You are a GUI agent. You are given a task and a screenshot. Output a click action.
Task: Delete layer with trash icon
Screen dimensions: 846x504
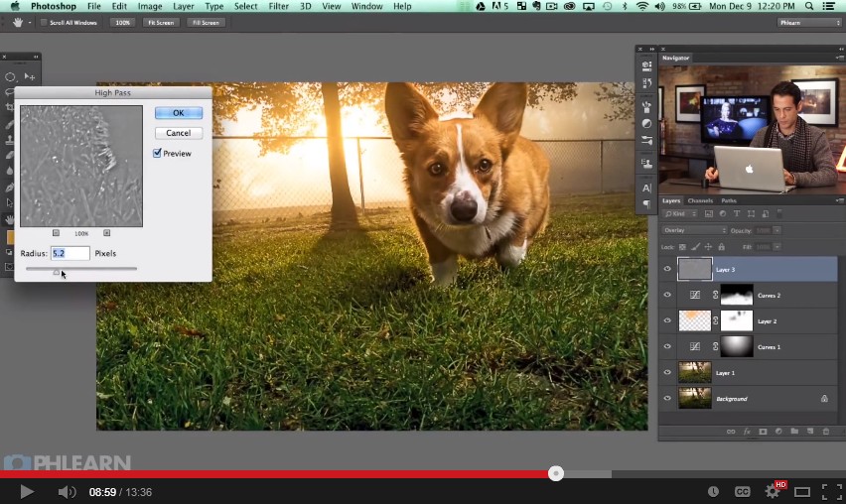point(825,432)
